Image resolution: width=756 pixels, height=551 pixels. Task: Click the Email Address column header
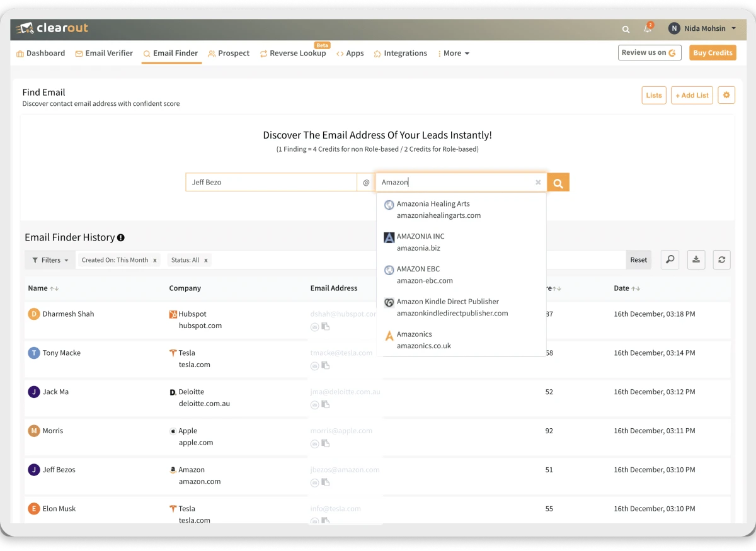pos(334,288)
